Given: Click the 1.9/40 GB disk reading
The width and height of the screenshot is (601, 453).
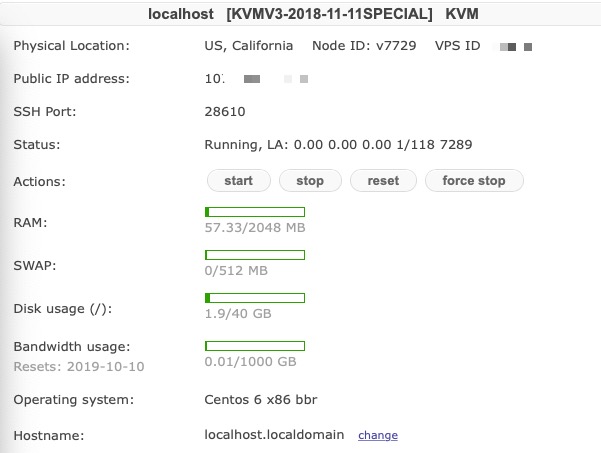Looking at the screenshot, I should pos(237,314).
